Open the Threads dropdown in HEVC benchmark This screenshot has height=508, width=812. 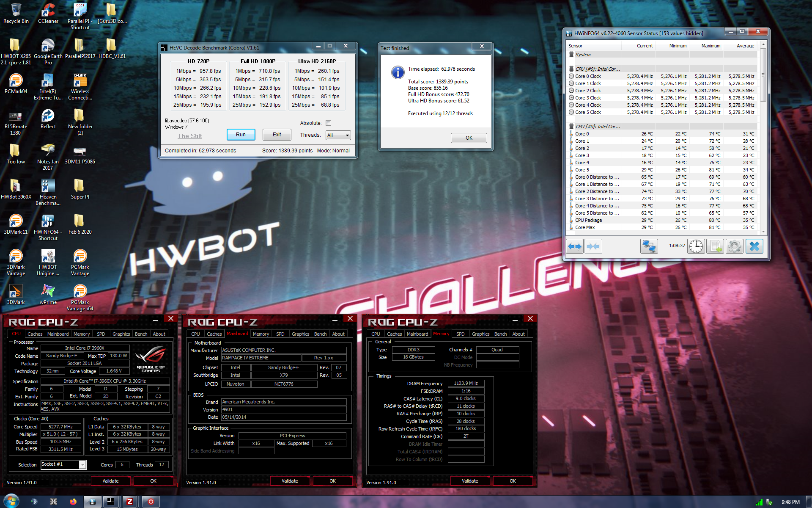[338, 135]
